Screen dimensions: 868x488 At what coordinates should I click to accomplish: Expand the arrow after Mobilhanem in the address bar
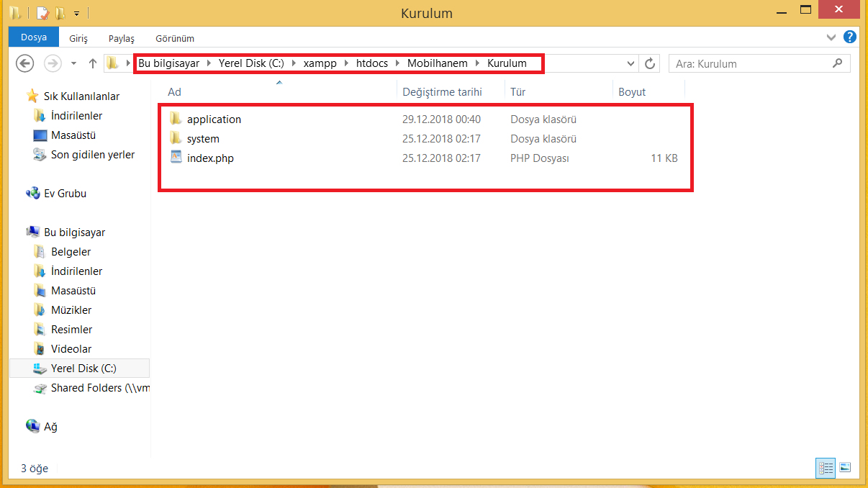[x=477, y=63]
